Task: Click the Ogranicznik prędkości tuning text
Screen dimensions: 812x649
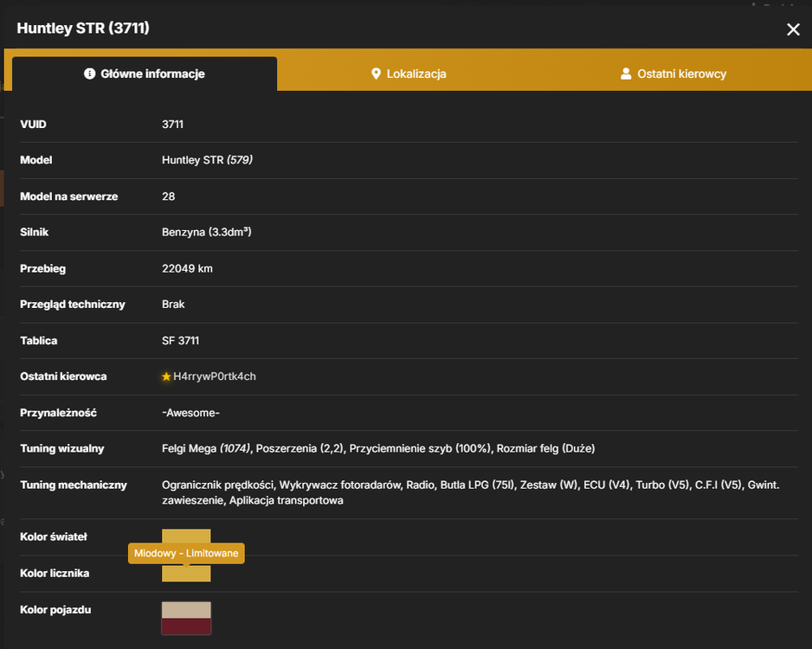Action: pyautogui.click(x=219, y=485)
